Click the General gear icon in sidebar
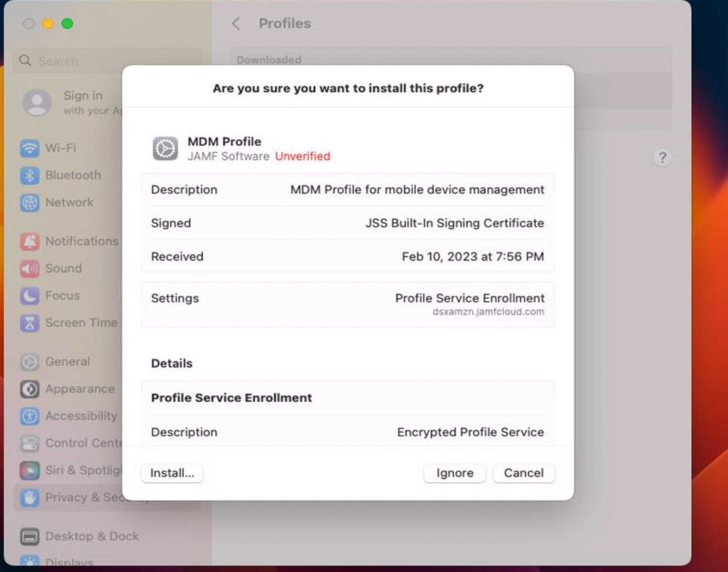 pos(29,361)
